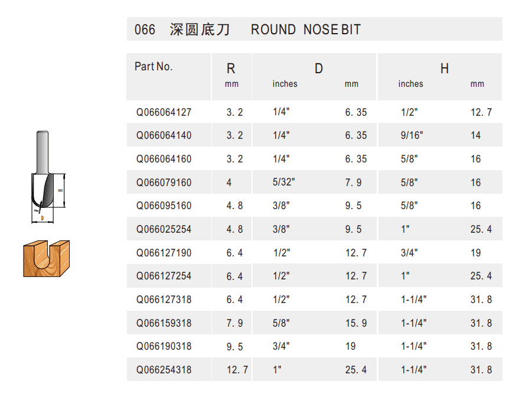Click the Chinese title 深圆底刀
Image resolution: width=532 pixels, height=407 pixels.
pyautogui.click(x=200, y=30)
